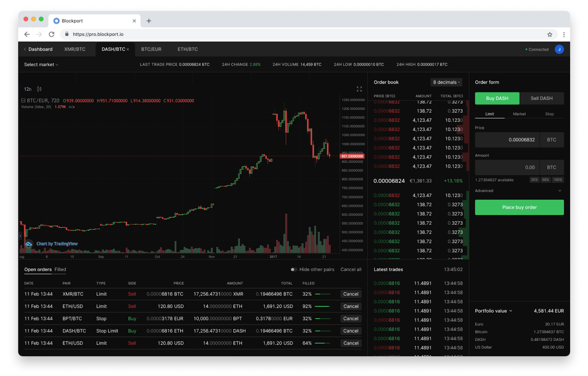Image resolution: width=588 pixels, height=376 pixels.
Task: Click Connected status indicator
Action: coord(537,49)
